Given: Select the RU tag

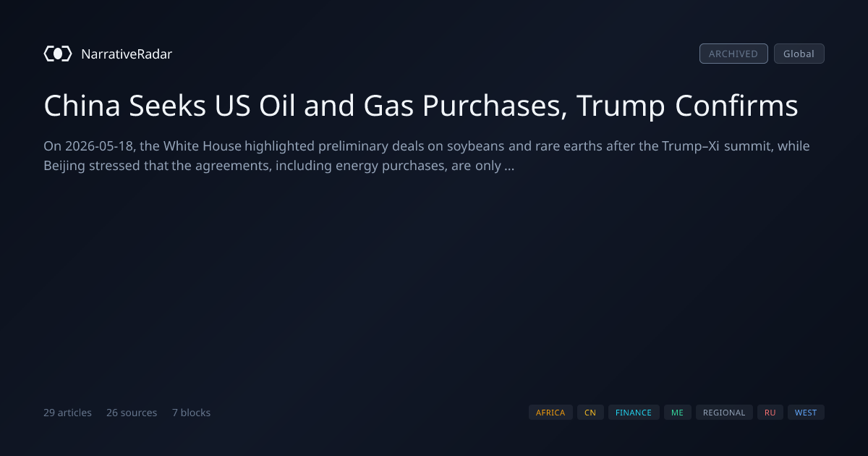Looking at the screenshot, I should pyautogui.click(x=770, y=413).
